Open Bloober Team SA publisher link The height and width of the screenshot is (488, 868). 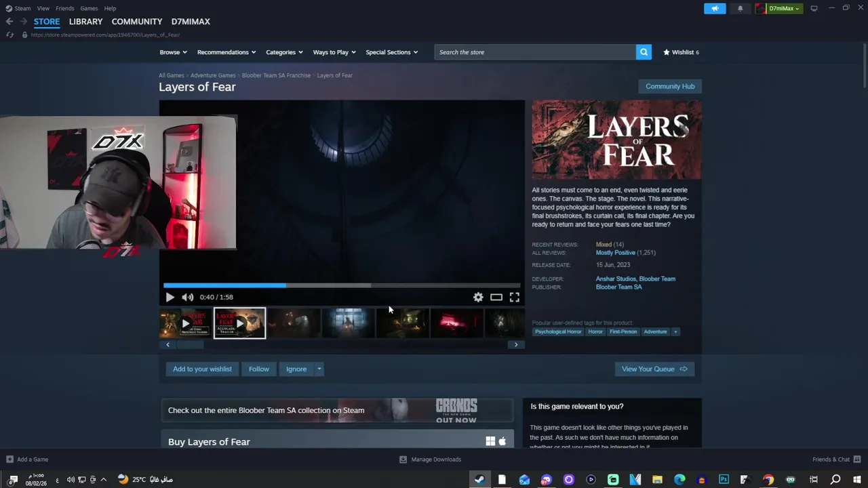click(x=618, y=287)
